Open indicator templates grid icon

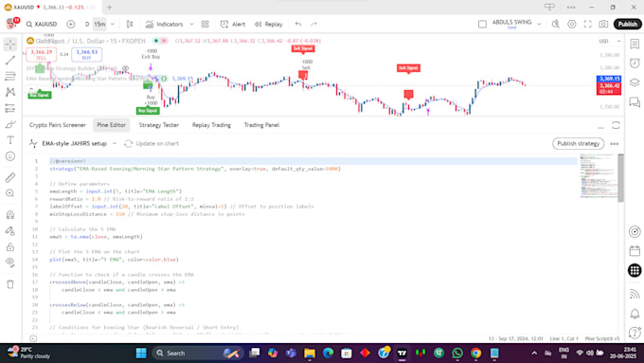205,25
